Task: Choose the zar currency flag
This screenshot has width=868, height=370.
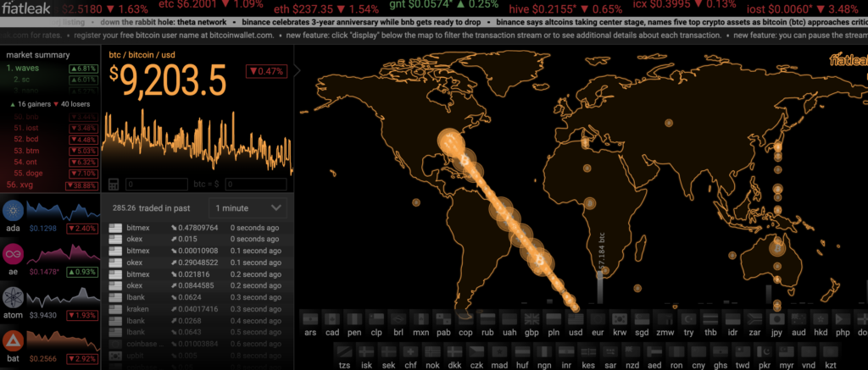Action: tap(754, 319)
